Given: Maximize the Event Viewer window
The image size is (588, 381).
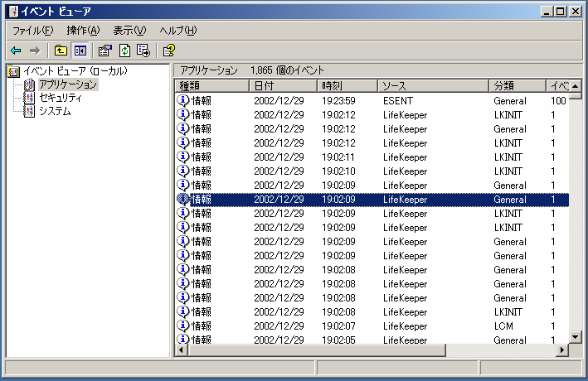Looking at the screenshot, I should (x=561, y=12).
